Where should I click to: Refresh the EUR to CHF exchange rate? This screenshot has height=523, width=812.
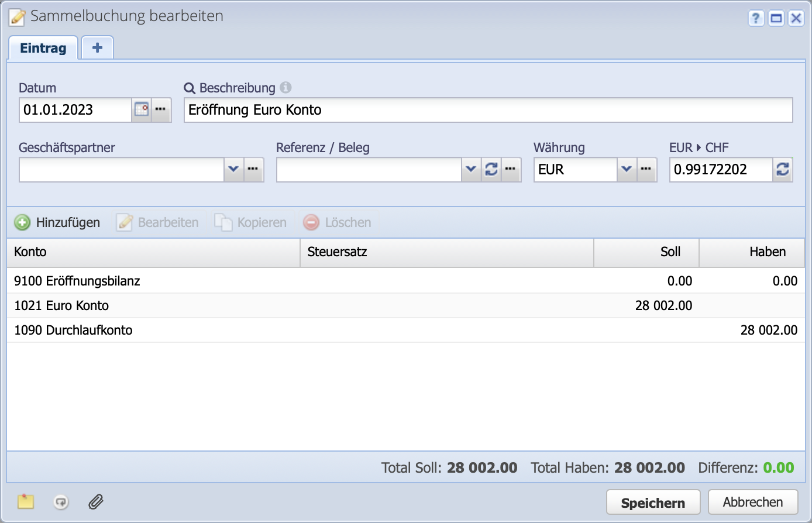pos(782,170)
